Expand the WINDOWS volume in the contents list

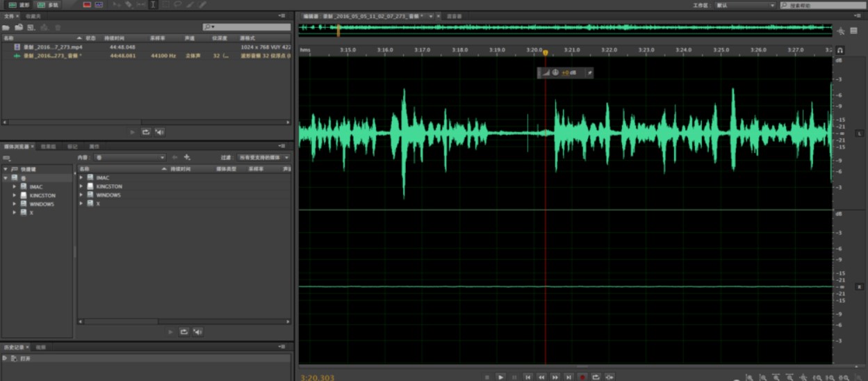coord(81,195)
